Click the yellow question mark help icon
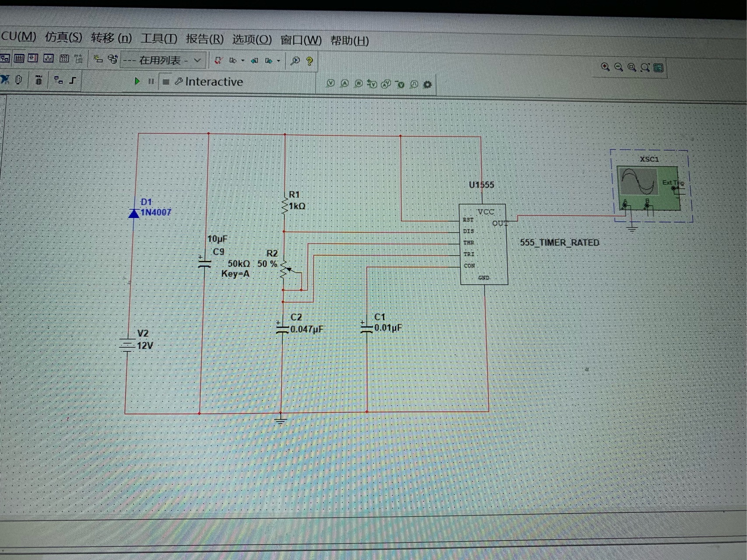 (309, 61)
